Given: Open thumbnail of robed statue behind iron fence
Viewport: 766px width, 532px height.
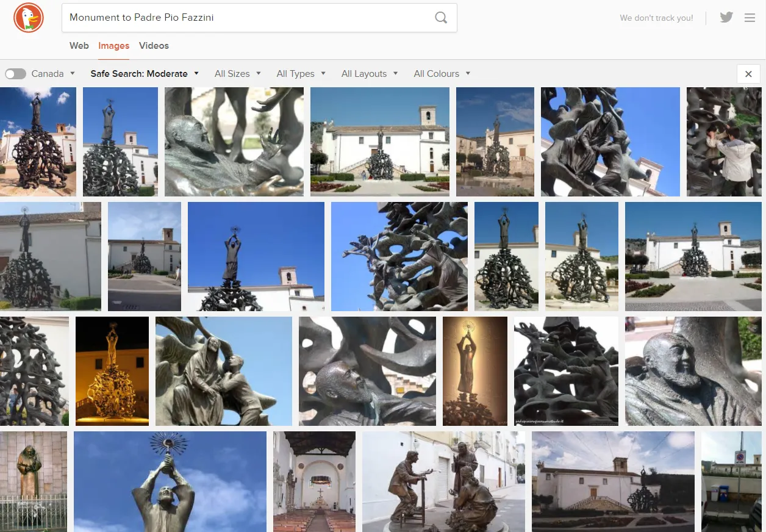Looking at the screenshot, I should point(34,481).
